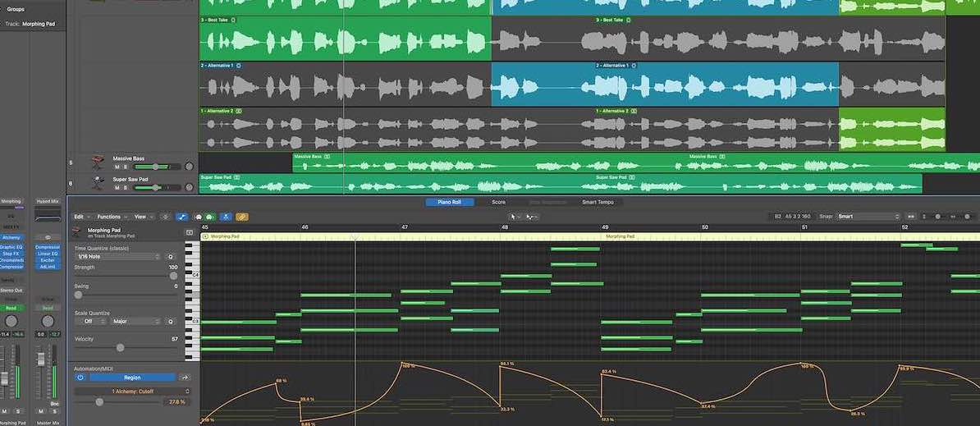This screenshot has height=426, width=980.
Task: Click the Catch Playhead button
Action: (x=226, y=217)
